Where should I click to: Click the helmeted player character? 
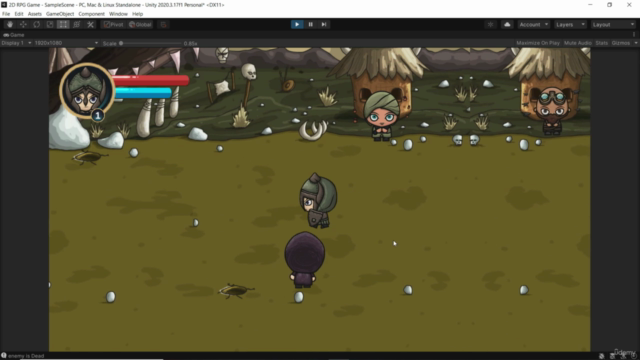click(x=318, y=200)
